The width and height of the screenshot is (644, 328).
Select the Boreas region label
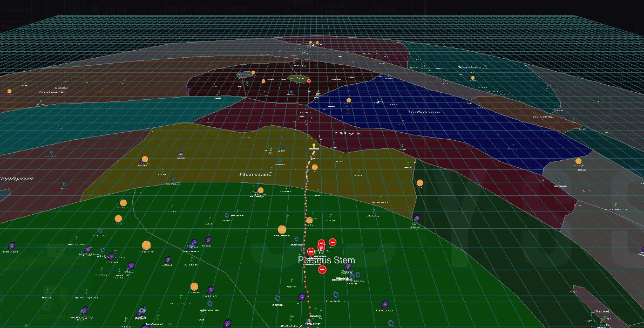coord(255,174)
